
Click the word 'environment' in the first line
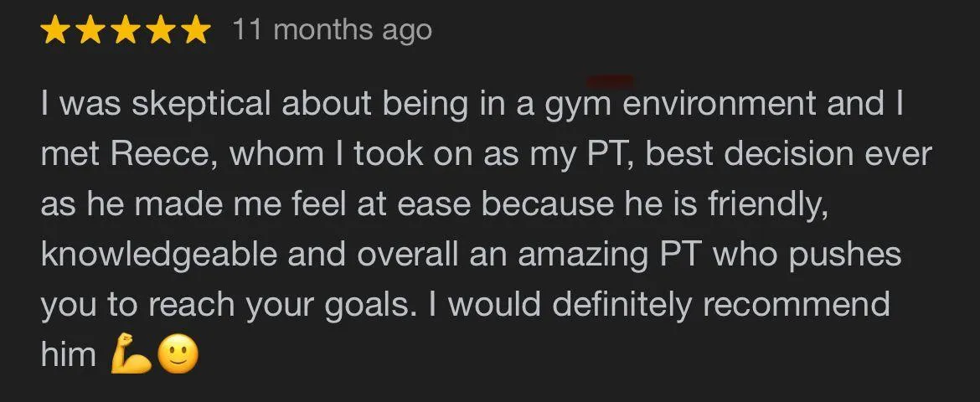point(720,104)
